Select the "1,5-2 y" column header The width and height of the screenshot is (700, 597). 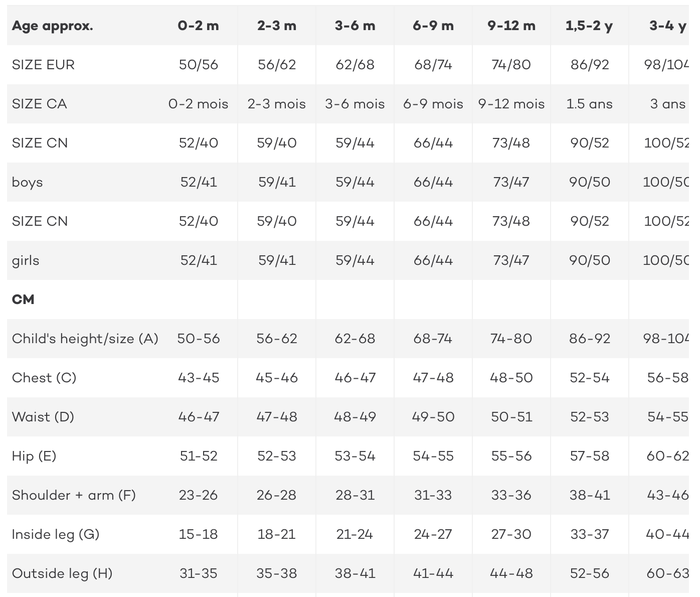[589, 26]
